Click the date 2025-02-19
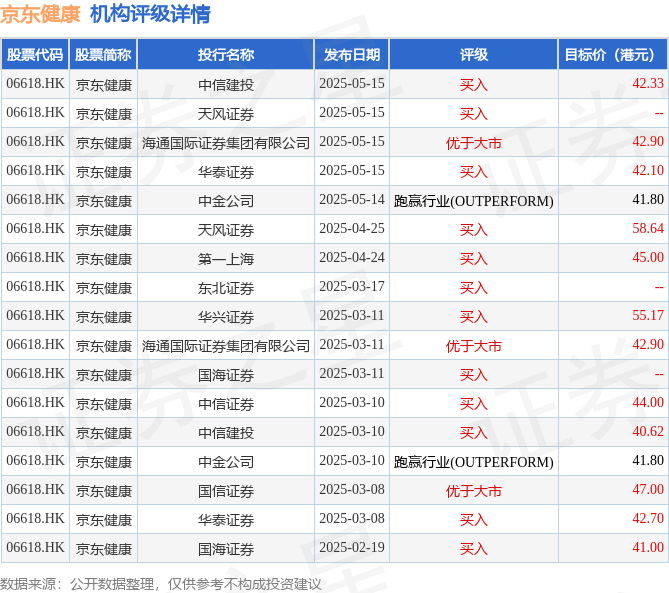Viewport: 669px width, 593px height. pos(352,547)
